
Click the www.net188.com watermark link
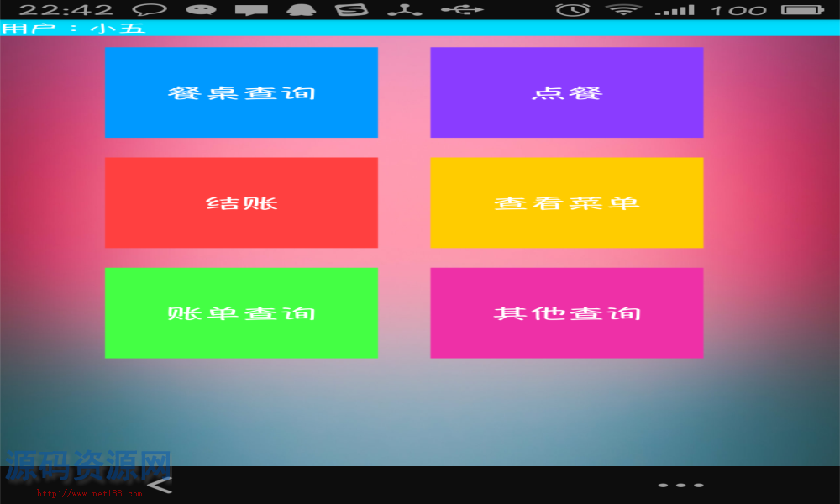click(x=89, y=494)
